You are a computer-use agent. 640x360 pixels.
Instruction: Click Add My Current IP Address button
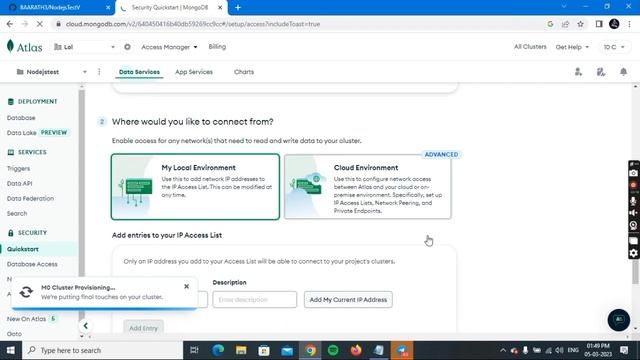(x=348, y=300)
